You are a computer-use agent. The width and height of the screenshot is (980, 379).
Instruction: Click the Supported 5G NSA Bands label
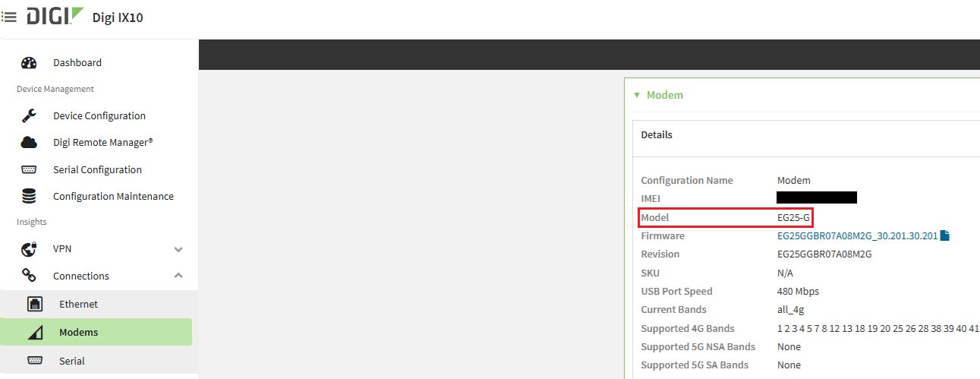698,347
